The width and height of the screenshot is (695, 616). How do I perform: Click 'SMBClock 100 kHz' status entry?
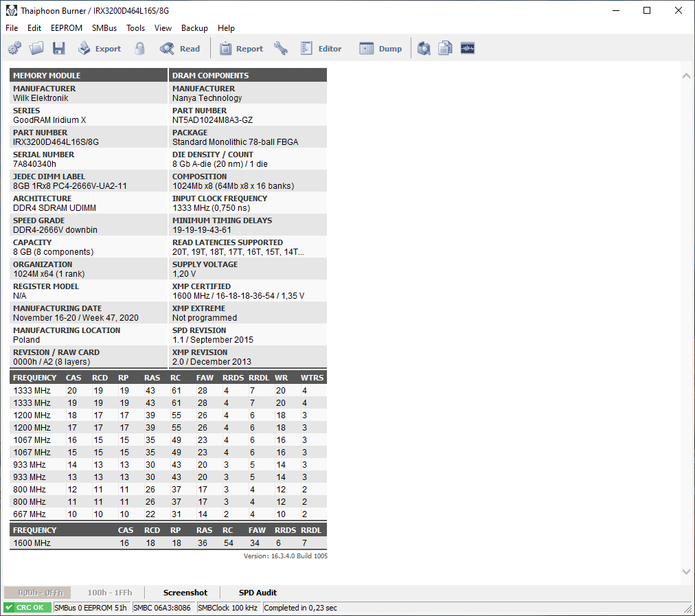click(227, 608)
